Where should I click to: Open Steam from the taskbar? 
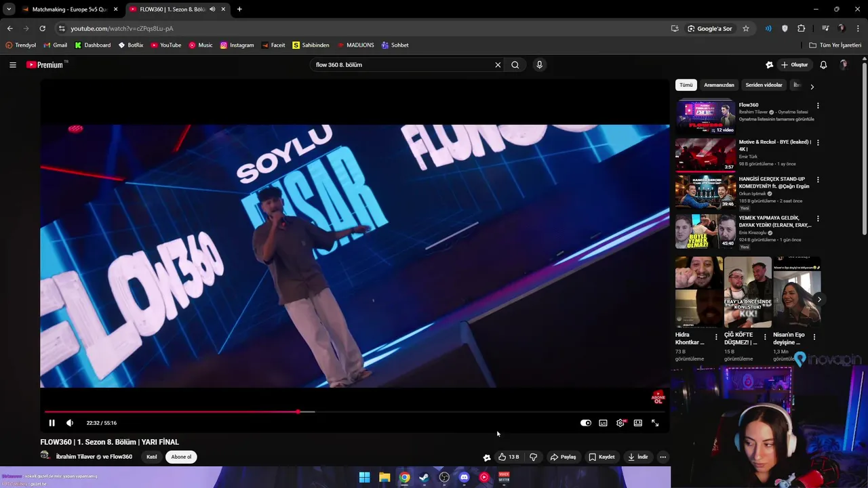[x=424, y=477]
